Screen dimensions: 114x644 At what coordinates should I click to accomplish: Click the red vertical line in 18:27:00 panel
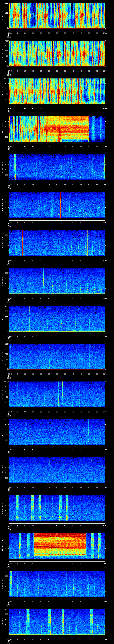click(84, 432)
